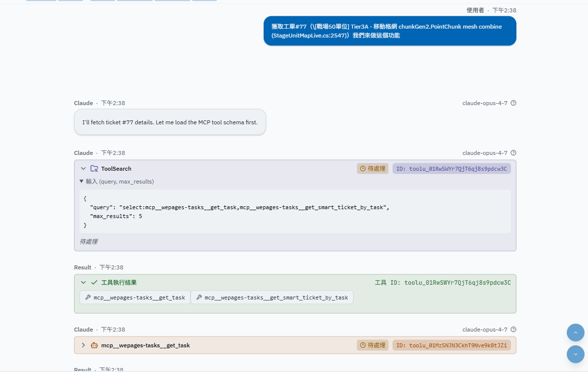Select the mcp__wepages-tasks__get_smart_ticket_by_task chip
588x372 pixels.
pos(272,298)
